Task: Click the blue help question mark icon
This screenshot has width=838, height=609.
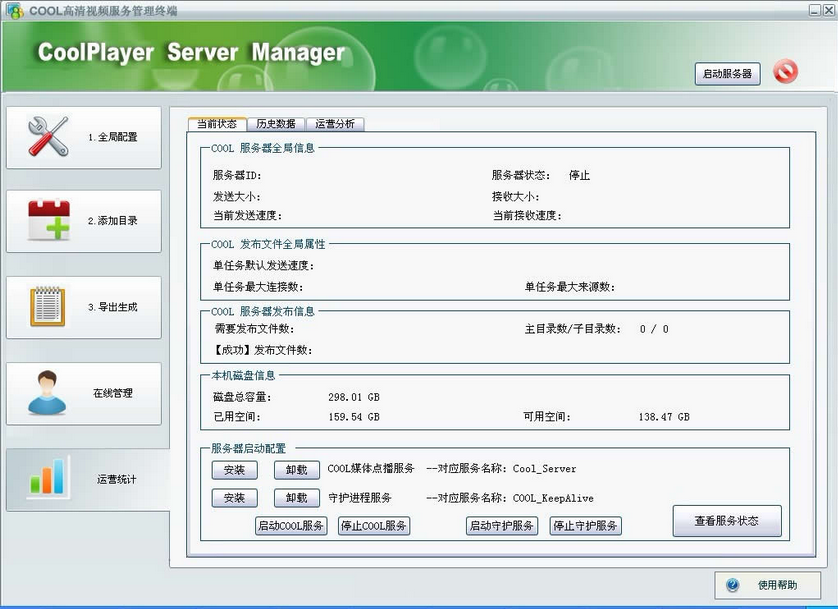Action: [733, 585]
